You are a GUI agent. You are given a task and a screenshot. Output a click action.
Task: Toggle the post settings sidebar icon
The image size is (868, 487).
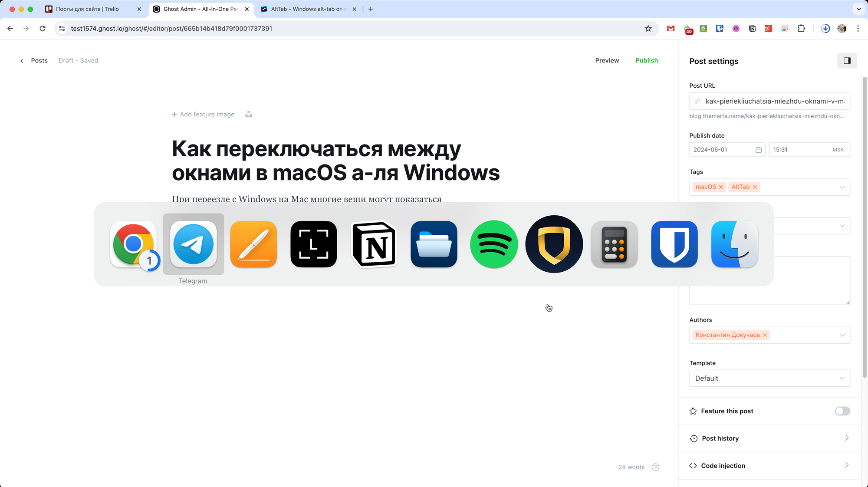click(x=847, y=61)
